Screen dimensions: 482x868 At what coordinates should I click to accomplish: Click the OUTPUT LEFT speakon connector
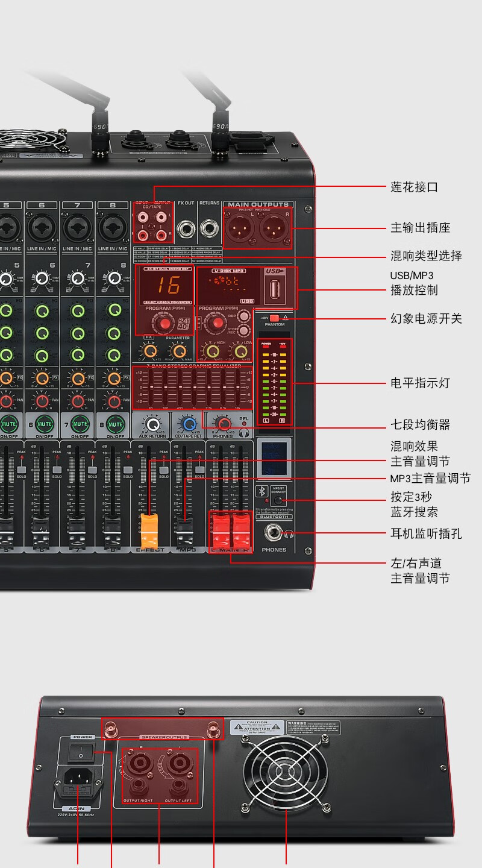(x=179, y=763)
